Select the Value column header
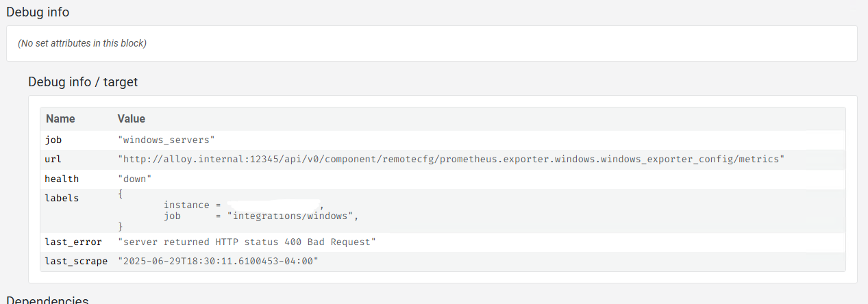 132,119
